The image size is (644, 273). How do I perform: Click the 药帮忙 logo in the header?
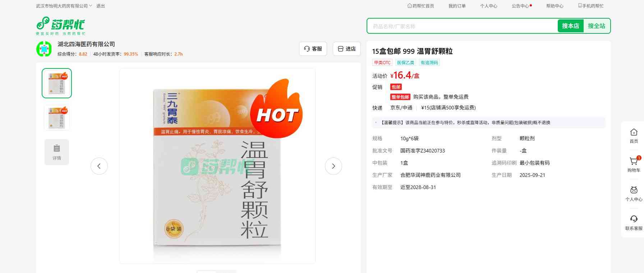point(60,25)
